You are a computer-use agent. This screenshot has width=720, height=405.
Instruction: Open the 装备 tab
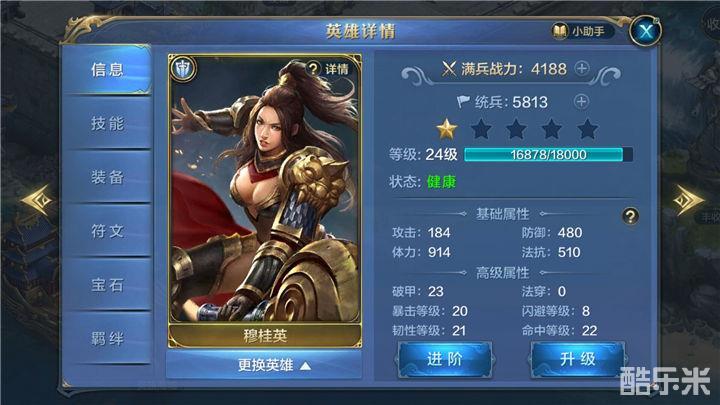click(x=107, y=177)
